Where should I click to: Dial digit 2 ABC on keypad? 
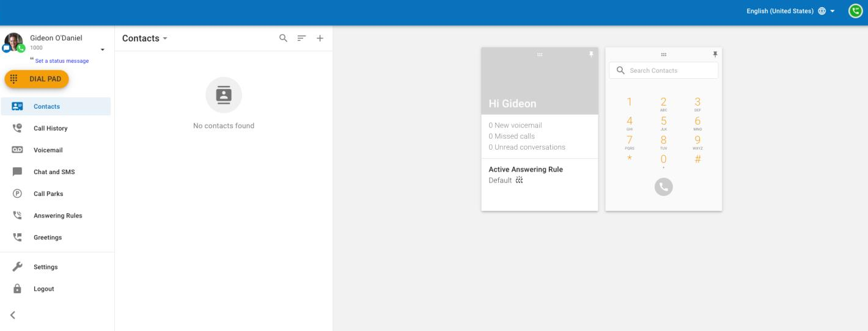click(664, 104)
